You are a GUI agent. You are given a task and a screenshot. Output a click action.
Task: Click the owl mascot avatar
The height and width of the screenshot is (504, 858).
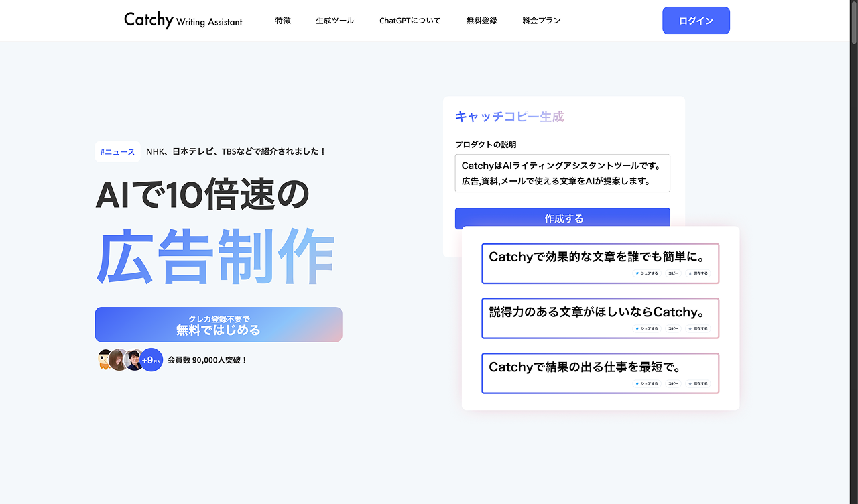coord(103,360)
